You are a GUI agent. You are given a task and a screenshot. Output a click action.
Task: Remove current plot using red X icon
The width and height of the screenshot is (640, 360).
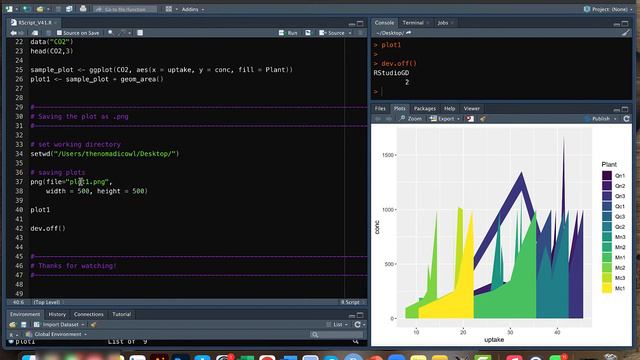470,119
